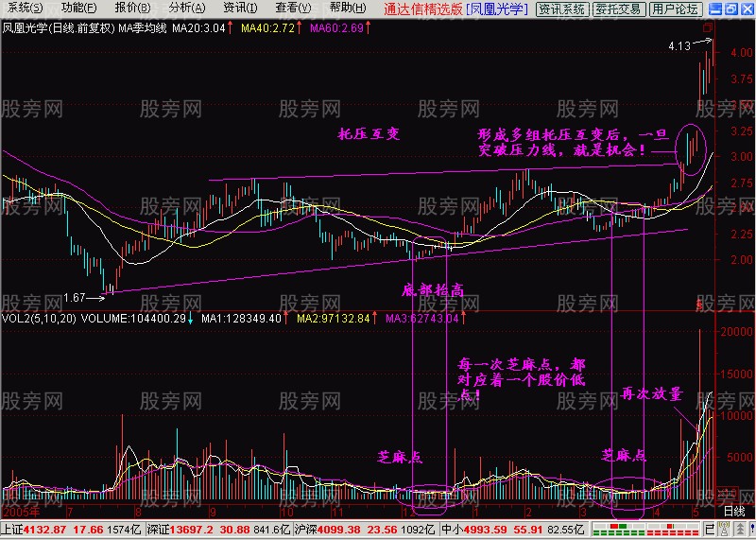Open the 查看(V) menu
Image resolution: width=756 pixels, height=540 pixels.
point(293,9)
